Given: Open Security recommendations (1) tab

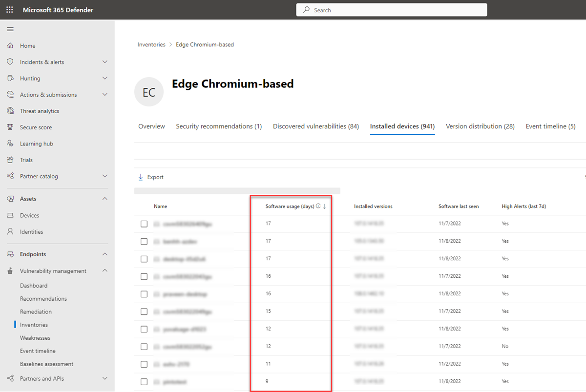Looking at the screenshot, I should (219, 126).
